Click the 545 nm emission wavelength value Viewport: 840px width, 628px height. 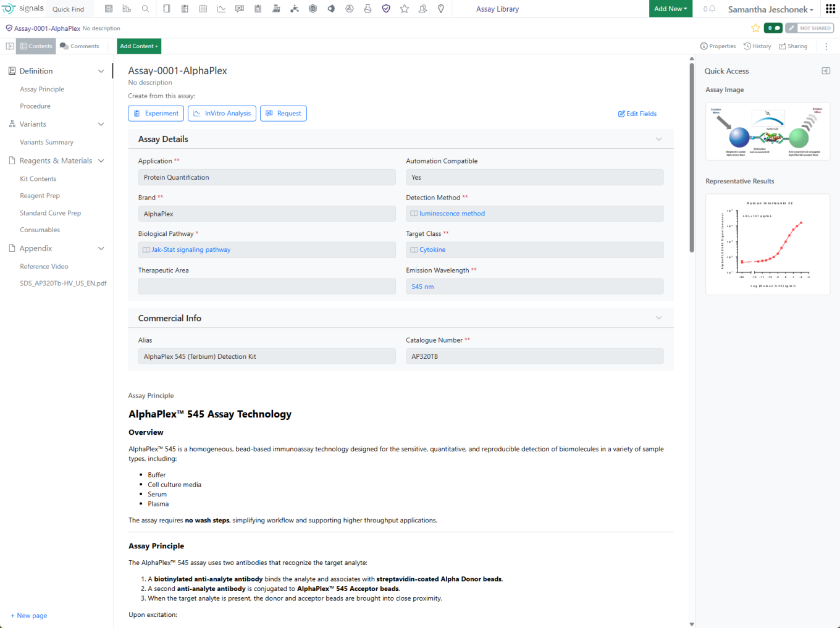[422, 287]
